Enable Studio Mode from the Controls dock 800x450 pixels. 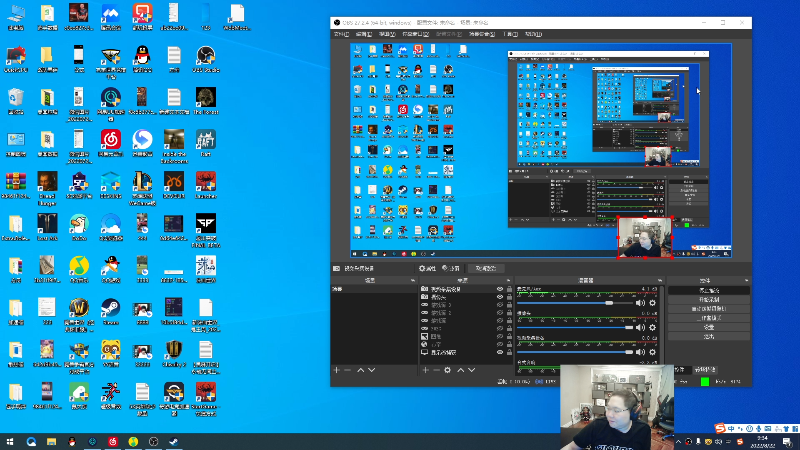pyautogui.click(x=709, y=318)
